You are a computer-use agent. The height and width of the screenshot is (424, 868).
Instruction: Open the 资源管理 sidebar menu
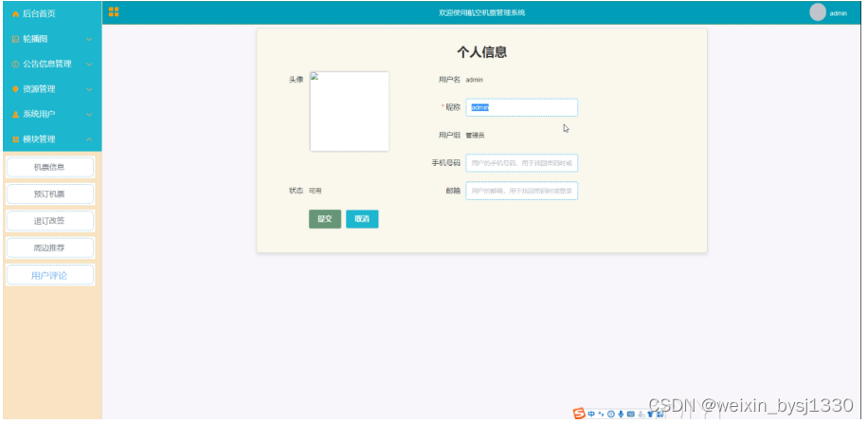tap(52, 89)
